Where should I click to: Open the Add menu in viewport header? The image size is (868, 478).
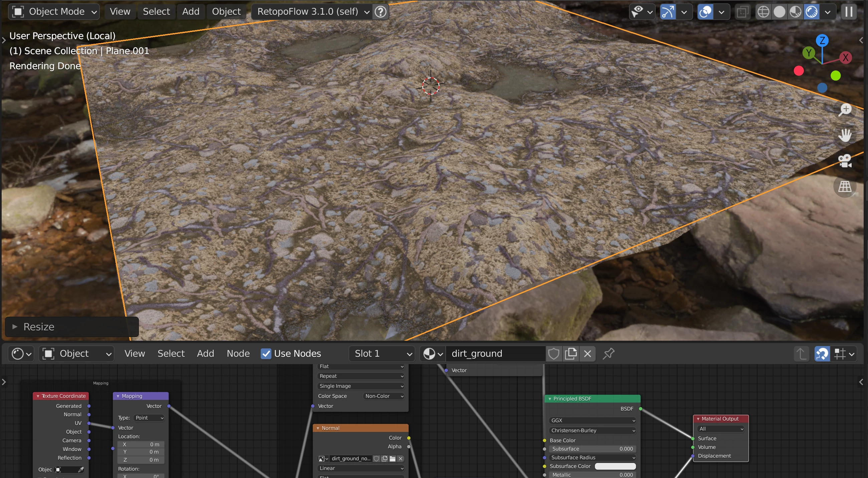191,12
